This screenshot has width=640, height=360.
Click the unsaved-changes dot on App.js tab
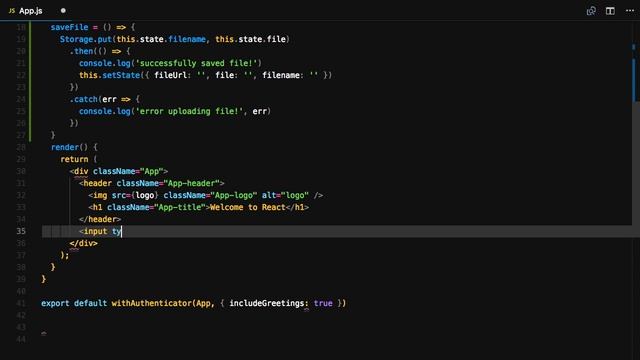point(63,11)
